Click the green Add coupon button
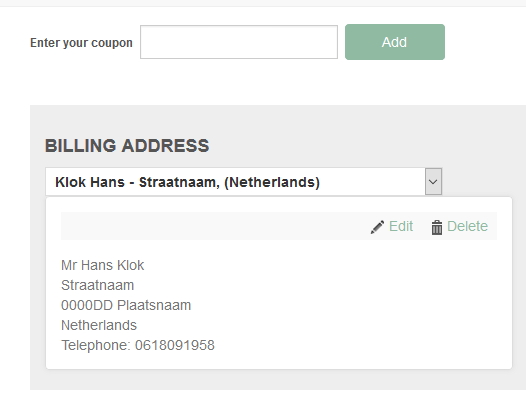This screenshot has width=526, height=399. click(395, 42)
